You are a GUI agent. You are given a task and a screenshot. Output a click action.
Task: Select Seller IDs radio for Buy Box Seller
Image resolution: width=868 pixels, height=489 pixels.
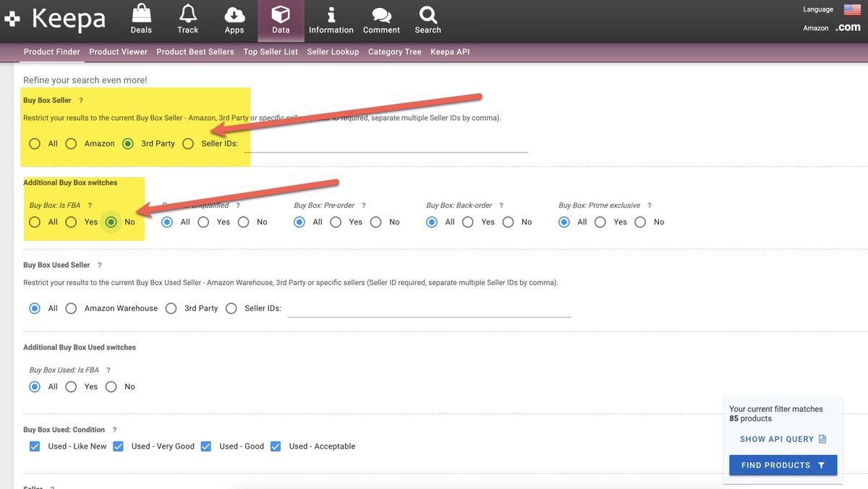pos(188,143)
